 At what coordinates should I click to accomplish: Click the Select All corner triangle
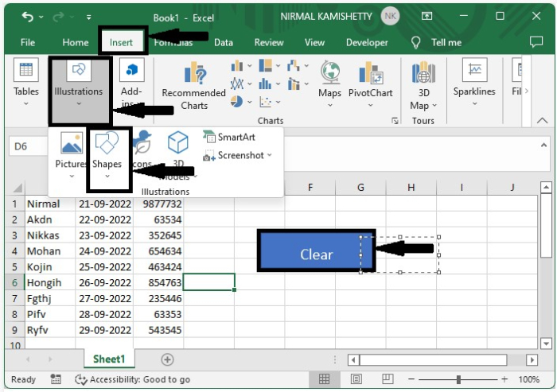point(17,188)
